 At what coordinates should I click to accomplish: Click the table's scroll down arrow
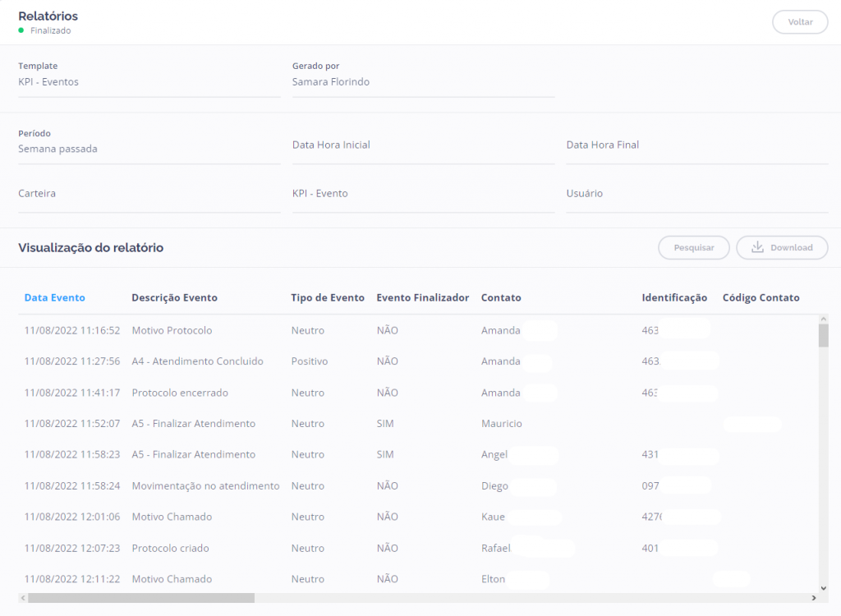(823, 588)
